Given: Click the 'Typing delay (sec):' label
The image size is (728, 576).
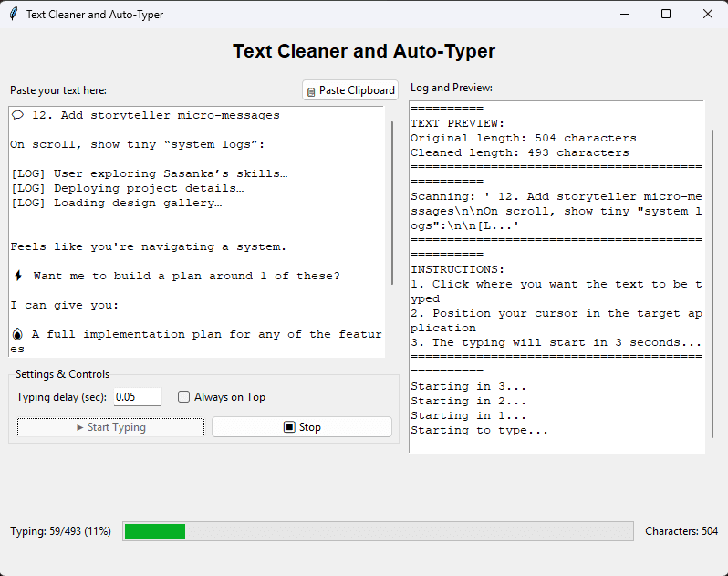Looking at the screenshot, I should 62,397.
